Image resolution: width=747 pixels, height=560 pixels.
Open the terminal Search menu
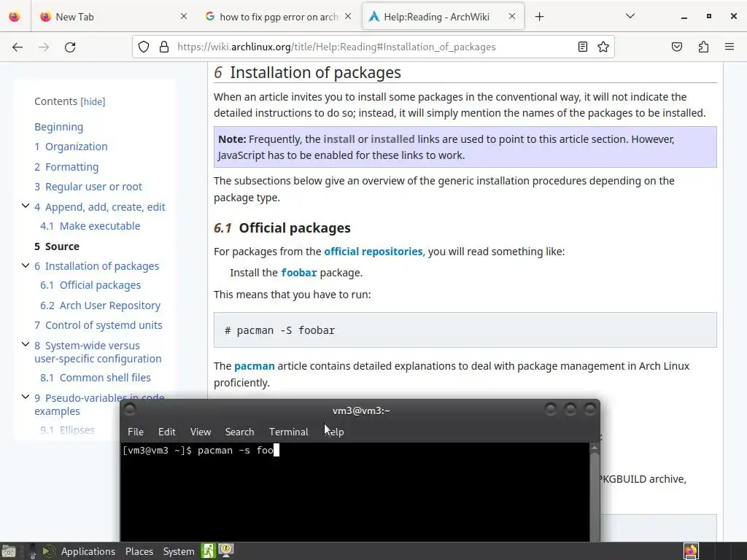[x=239, y=432]
